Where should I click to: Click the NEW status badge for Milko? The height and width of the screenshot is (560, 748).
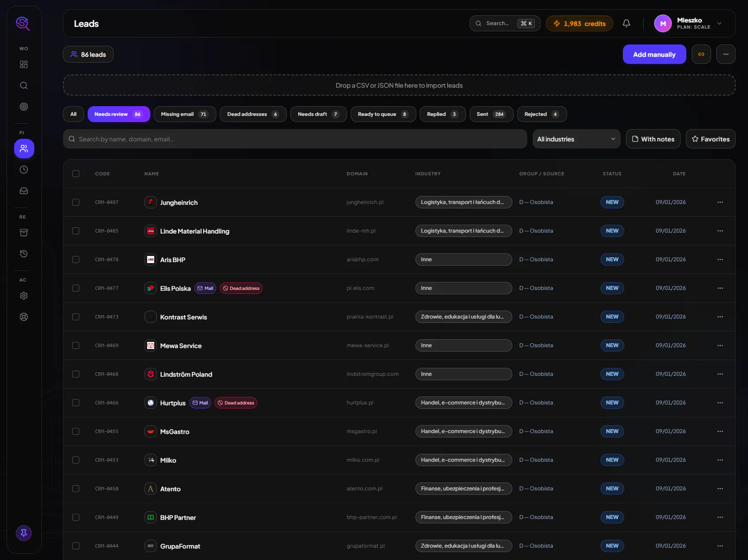tap(612, 460)
